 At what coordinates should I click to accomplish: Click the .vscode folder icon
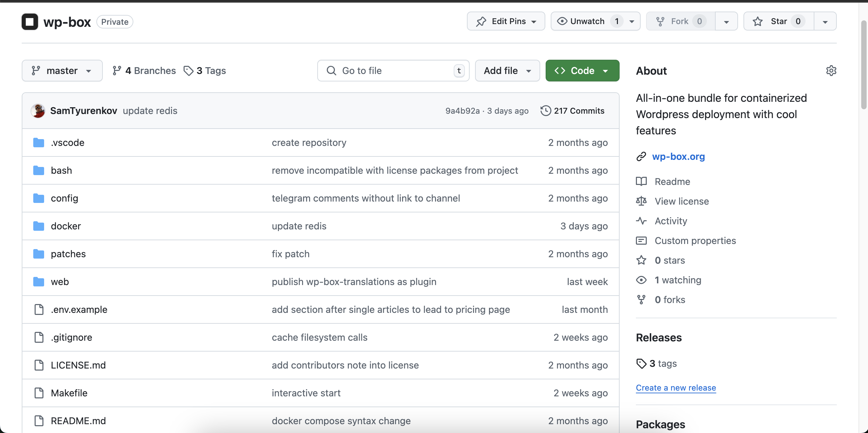39,143
